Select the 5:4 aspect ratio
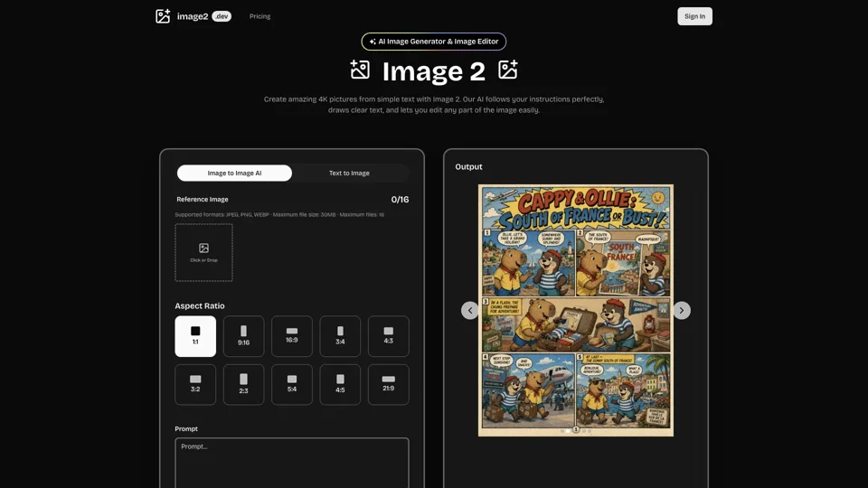Viewport: 868px width, 488px height. click(292, 385)
